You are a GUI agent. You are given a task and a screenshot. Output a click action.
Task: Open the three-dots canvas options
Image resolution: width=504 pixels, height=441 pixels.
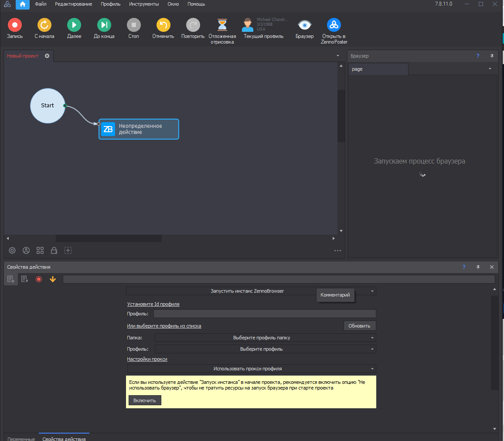pos(337,250)
